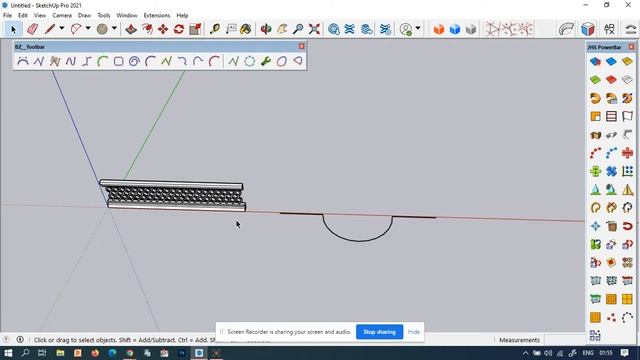640x360 pixels.
Task: Open the notification center icon
Action: (624, 353)
